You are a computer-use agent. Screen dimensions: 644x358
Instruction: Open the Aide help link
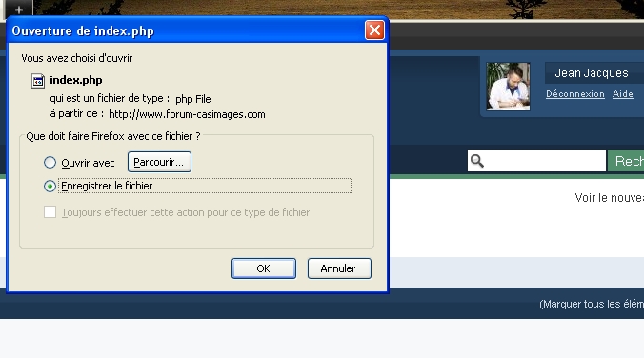tap(623, 94)
